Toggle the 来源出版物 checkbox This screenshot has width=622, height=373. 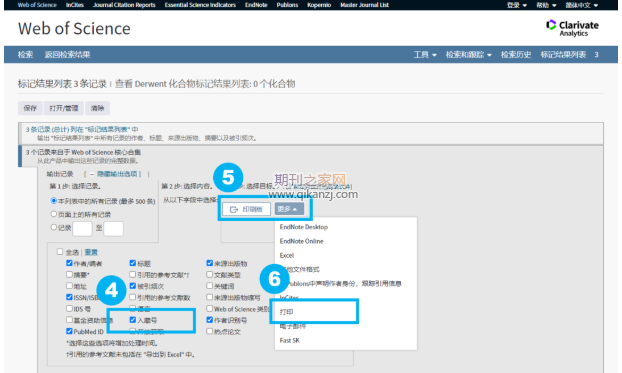pos(210,263)
